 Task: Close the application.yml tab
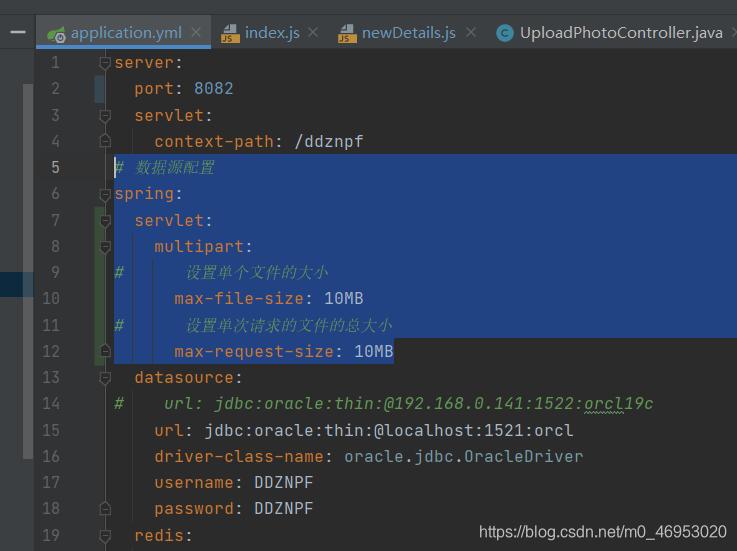tap(196, 32)
